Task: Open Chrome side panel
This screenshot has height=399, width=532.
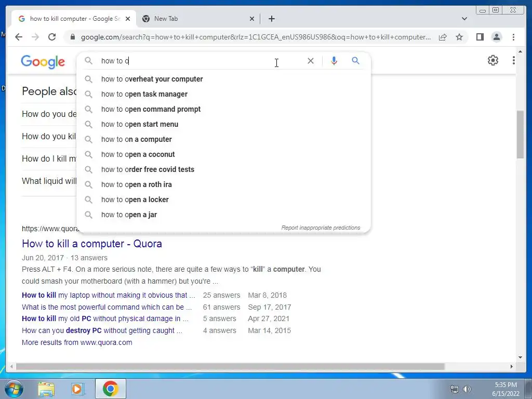Action: click(480, 37)
